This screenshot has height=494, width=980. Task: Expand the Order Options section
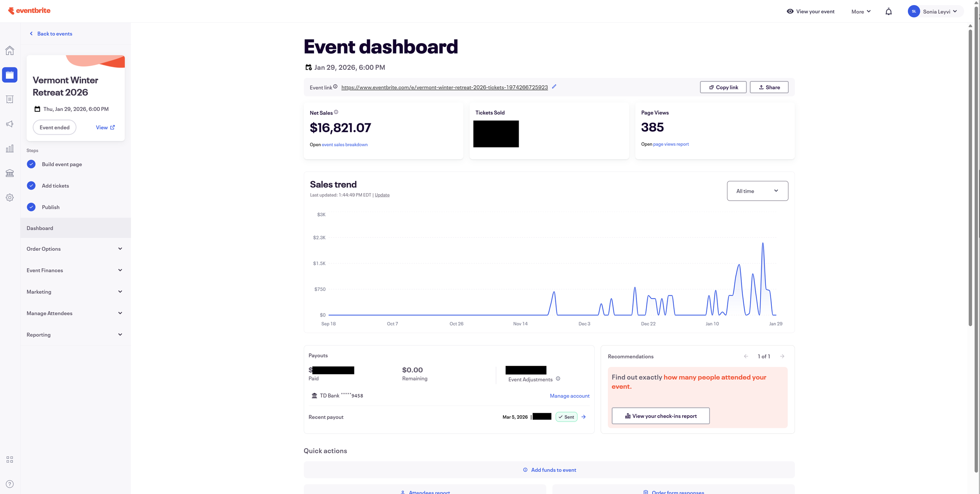pos(74,249)
